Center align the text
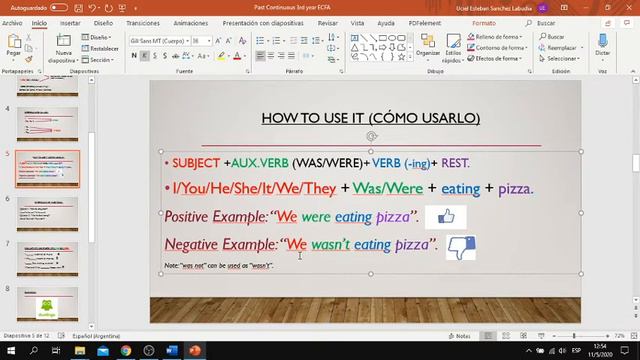 [x=271, y=56]
